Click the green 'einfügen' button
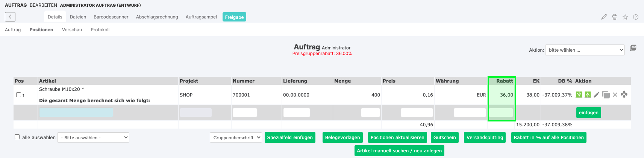Screen dimensions: 644x158 point(588,113)
